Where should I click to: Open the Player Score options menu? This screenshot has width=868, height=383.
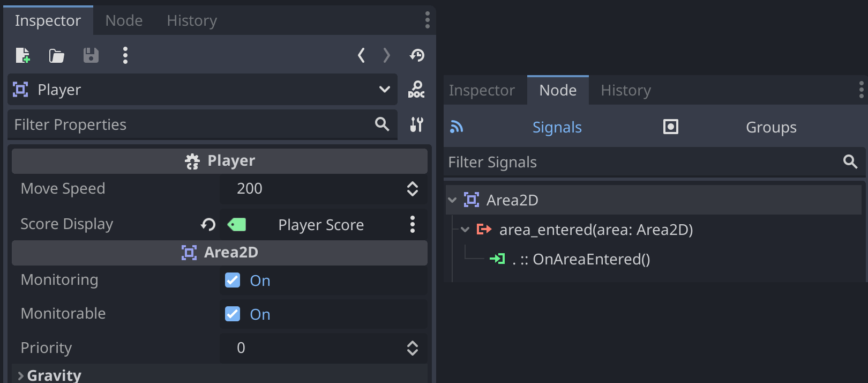click(x=413, y=225)
